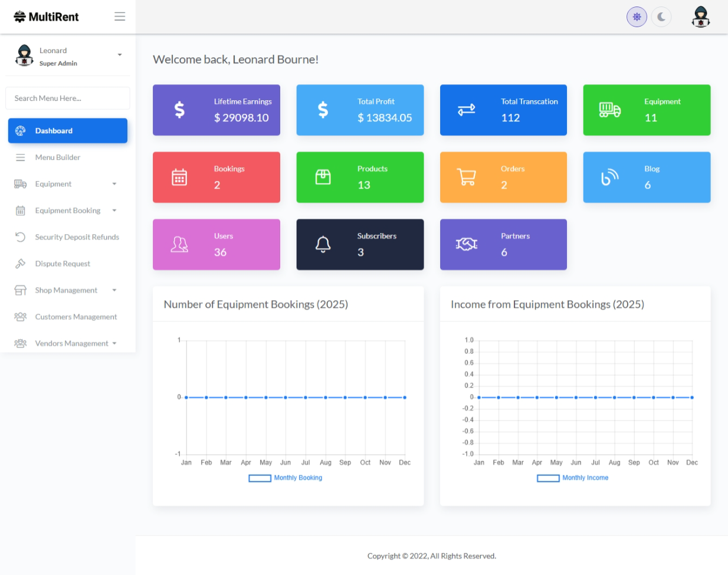The image size is (728, 575).
Task: Click the Dispute Request gavel icon
Action: click(x=20, y=264)
